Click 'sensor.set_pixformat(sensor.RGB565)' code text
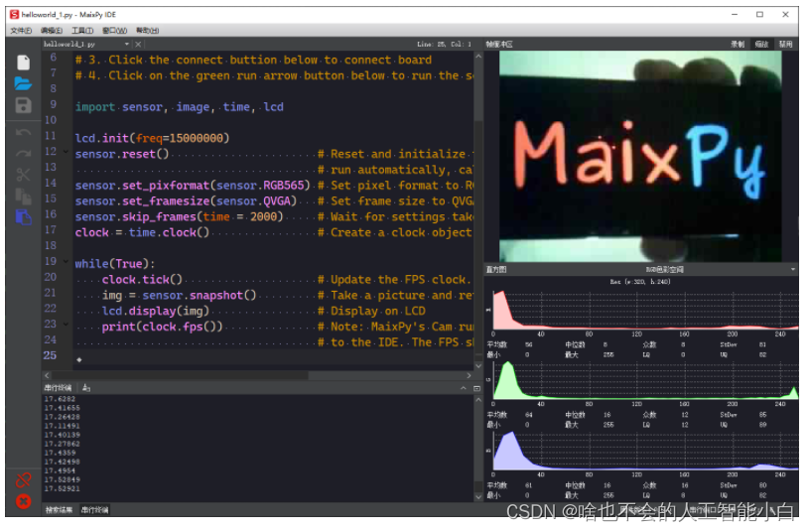The width and height of the screenshot is (809, 532). click(193, 186)
